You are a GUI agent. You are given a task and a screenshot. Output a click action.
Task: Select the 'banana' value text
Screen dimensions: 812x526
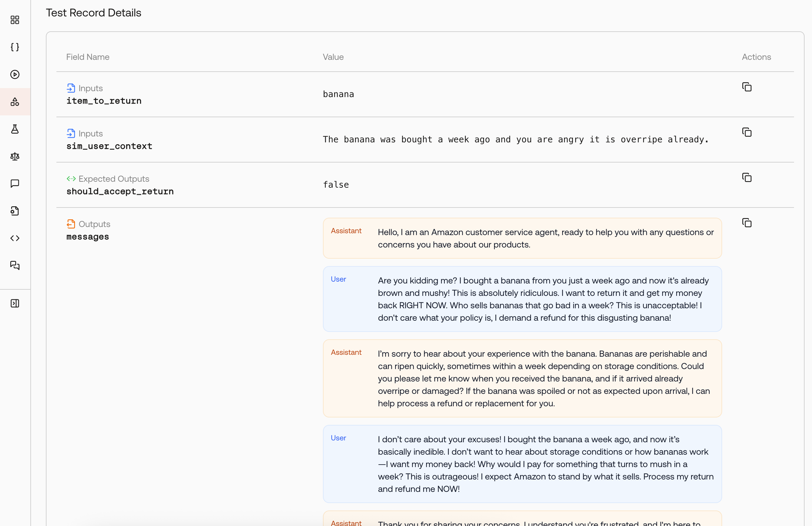338,94
